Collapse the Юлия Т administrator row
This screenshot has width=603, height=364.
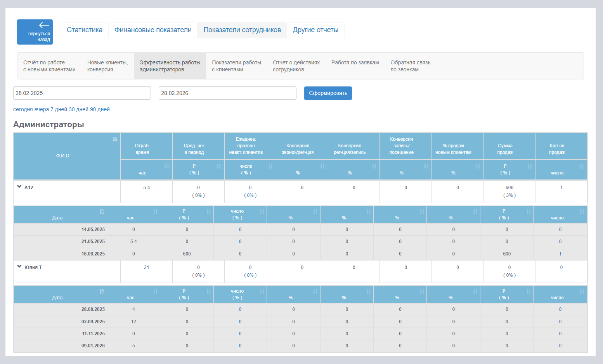click(19, 266)
